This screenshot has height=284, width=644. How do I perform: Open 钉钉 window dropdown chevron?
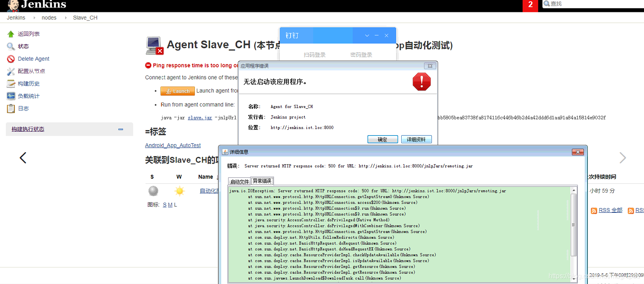(367, 36)
